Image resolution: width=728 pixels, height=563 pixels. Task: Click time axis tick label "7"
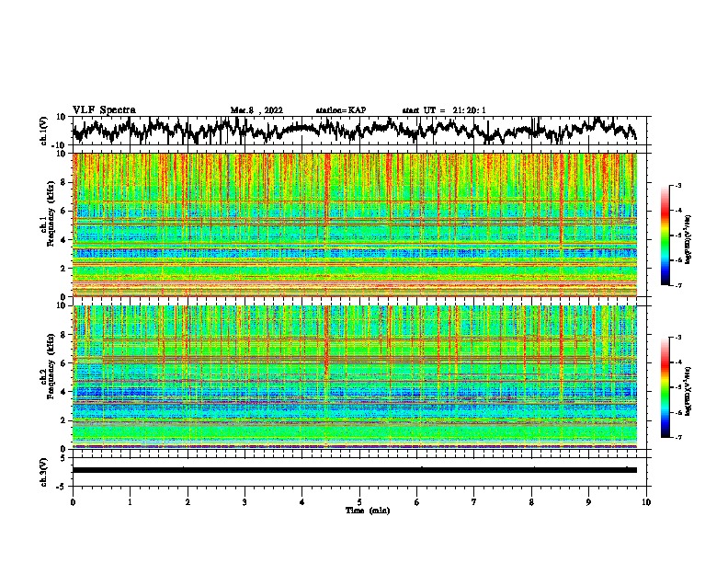click(x=474, y=502)
